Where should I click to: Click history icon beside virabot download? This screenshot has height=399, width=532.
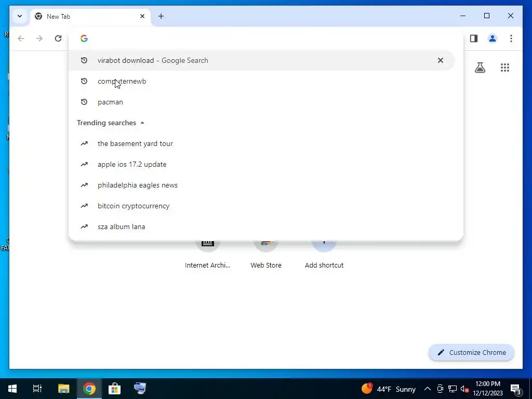coord(84,60)
